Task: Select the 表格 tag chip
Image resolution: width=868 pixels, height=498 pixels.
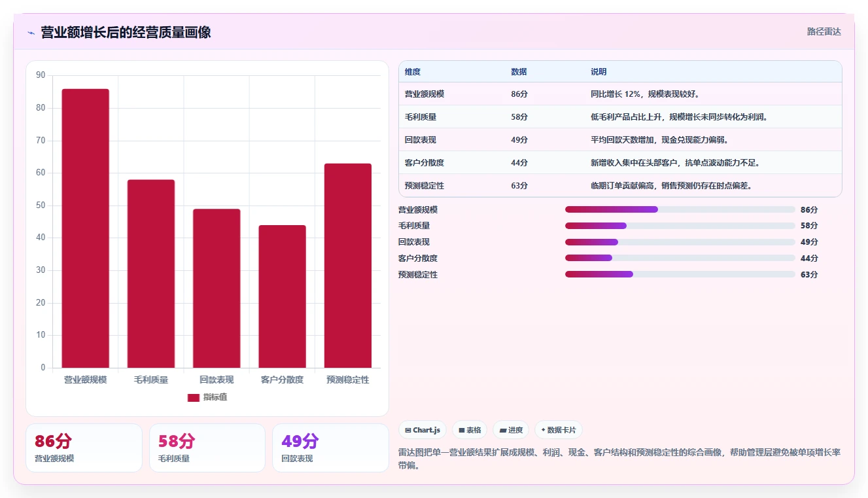Action: [x=470, y=430]
